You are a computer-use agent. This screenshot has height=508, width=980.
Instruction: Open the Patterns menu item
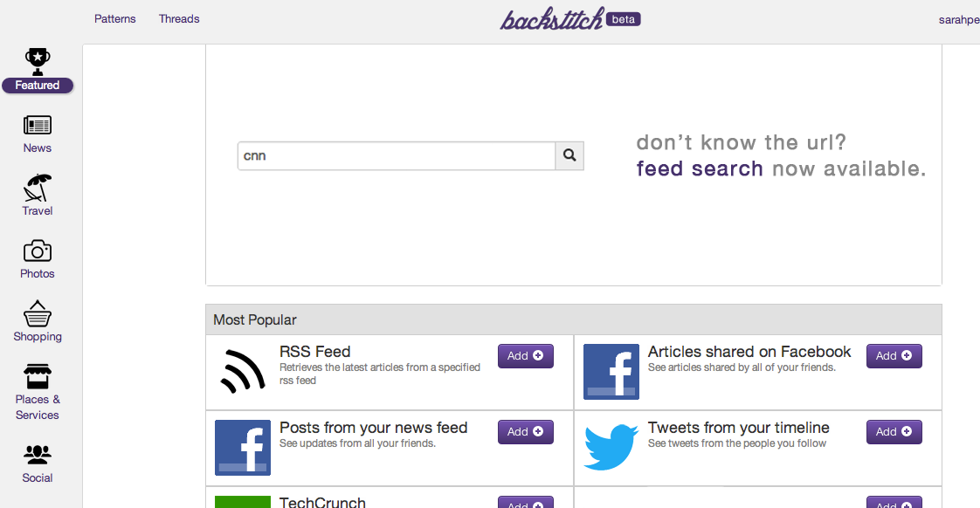coord(115,19)
